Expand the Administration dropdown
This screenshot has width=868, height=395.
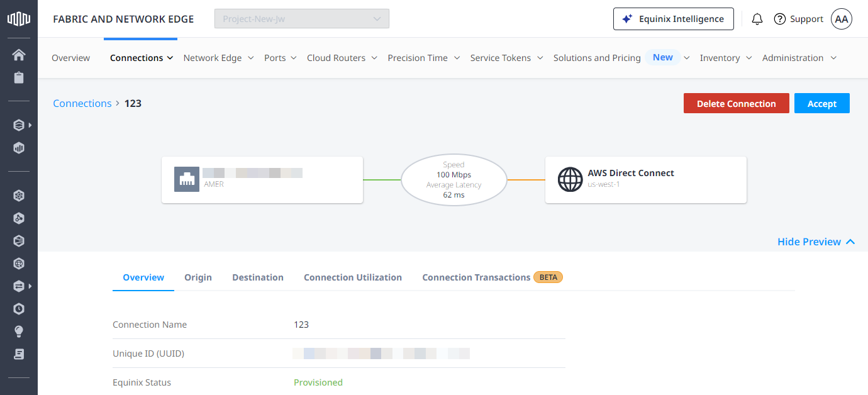pos(833,58)
